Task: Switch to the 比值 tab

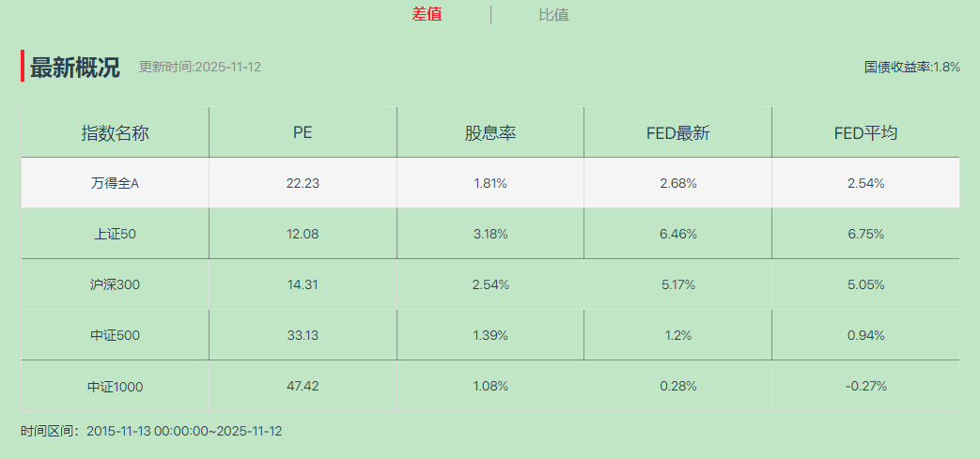Action: [x=553, y=15]
